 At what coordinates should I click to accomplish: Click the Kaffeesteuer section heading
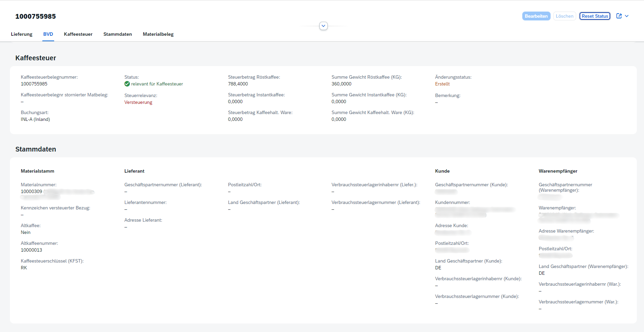click(x=36, y=58)
